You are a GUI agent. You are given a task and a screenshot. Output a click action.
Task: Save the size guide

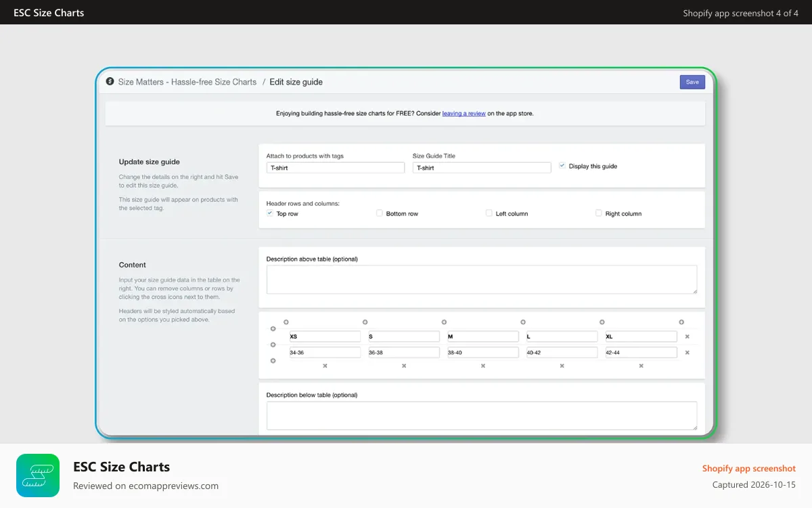[692, 82]
